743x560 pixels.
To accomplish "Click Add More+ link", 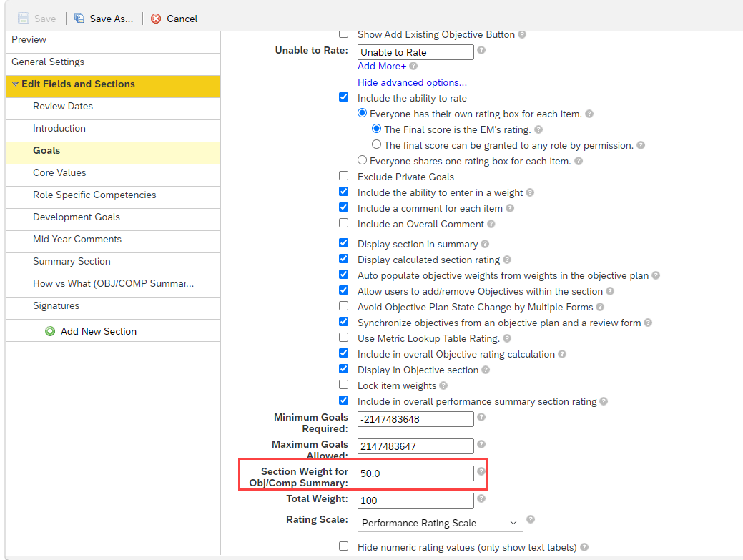I will 381,67.
